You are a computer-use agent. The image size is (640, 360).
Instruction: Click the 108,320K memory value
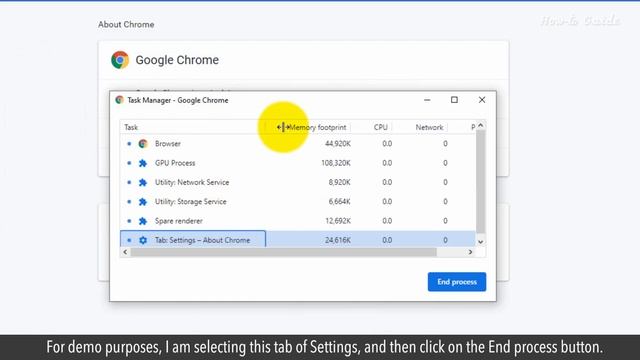336,163
